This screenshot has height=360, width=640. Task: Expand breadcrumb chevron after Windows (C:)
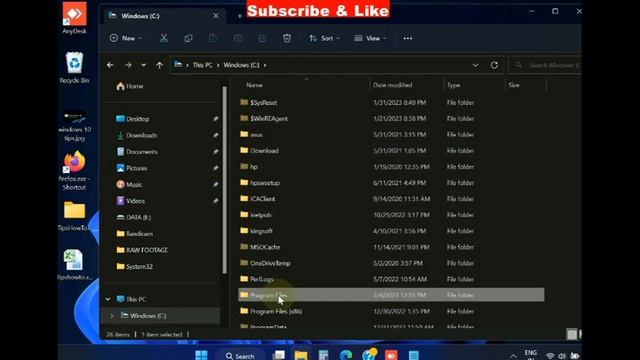click(265, 65)
